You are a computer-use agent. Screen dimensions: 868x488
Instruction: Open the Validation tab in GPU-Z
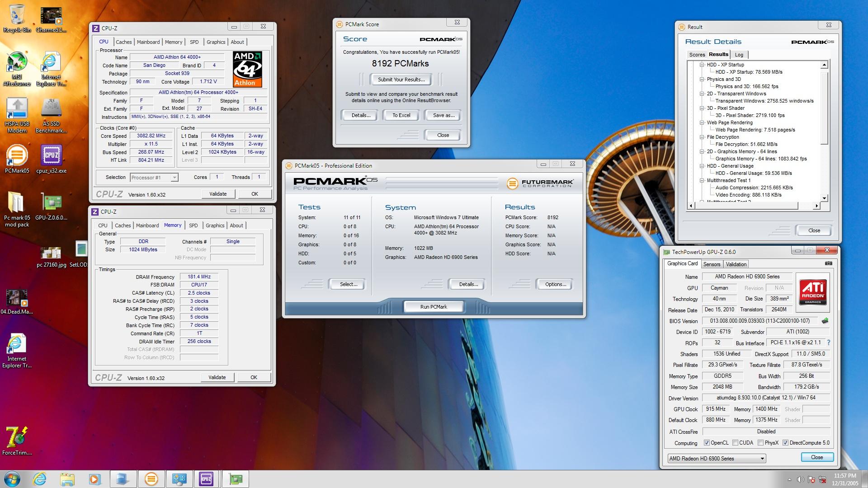click(736, 264)
